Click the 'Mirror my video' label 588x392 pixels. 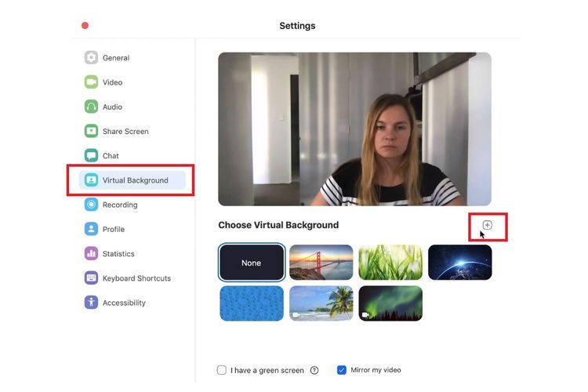pyautogui.click(x=376, y=370)
